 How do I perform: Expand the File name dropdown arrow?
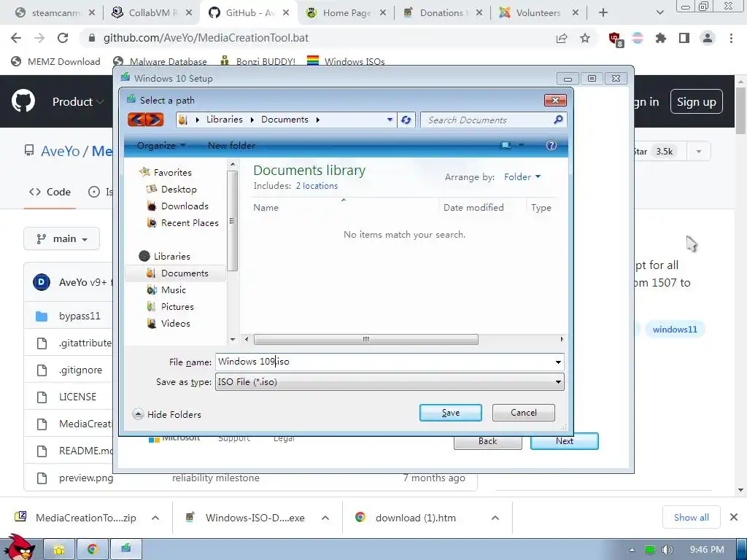click(558, 362)
